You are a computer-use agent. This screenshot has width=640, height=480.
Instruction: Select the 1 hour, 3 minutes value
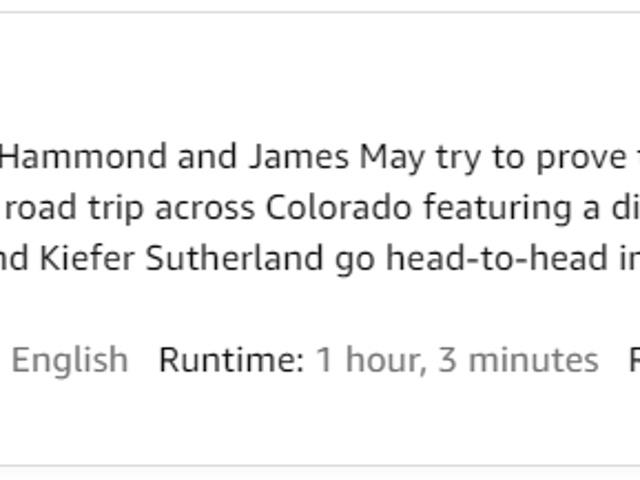tap(457, 361)
